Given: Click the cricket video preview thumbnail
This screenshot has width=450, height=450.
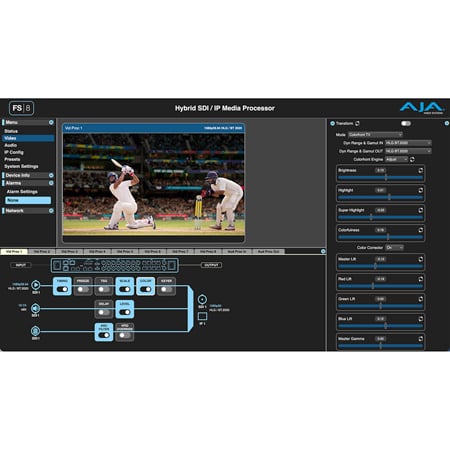Looking at the screenshot, I should point(154,184).
